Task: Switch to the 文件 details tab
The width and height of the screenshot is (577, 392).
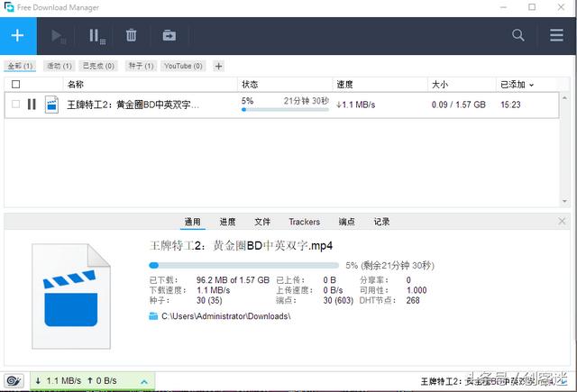Action: click(262, 222)
